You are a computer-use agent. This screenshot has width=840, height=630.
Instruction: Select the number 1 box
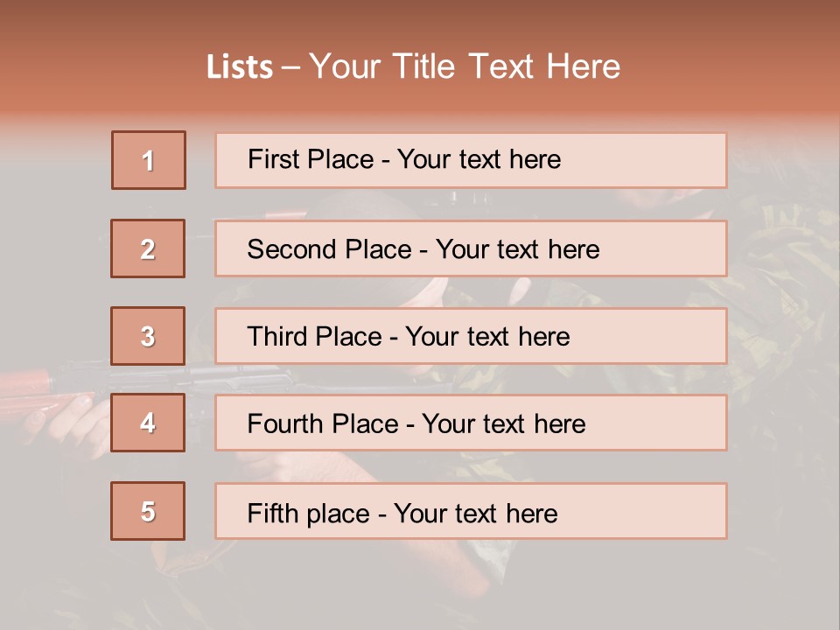[x=148, y=160]
